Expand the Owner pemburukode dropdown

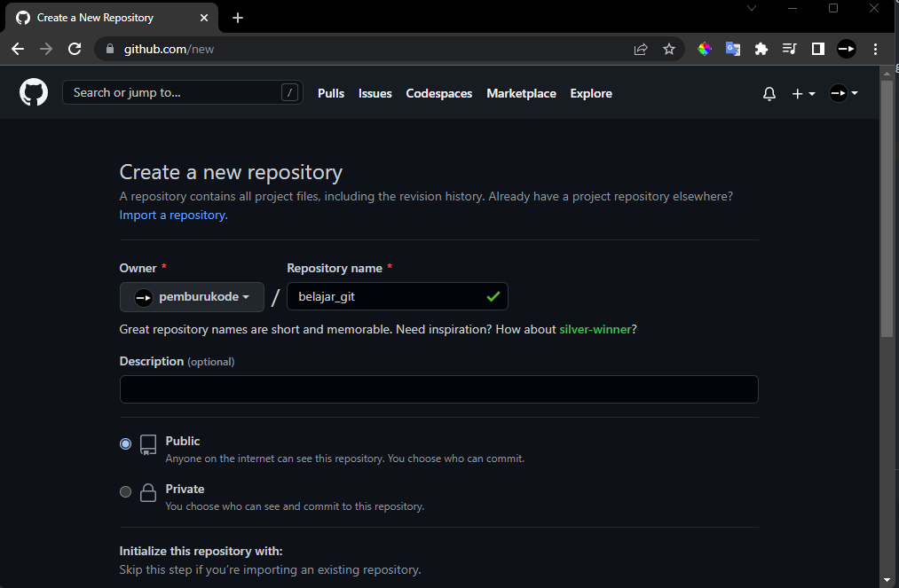tap(192, 297)
